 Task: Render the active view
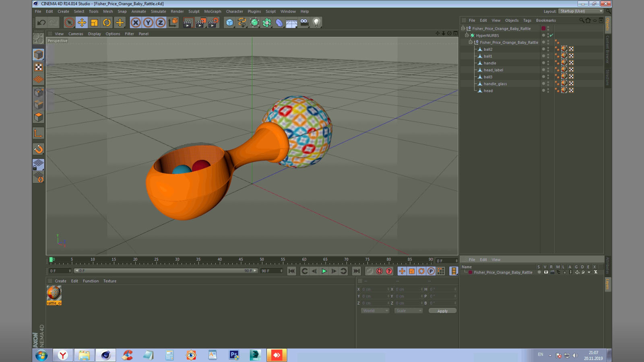pos(188,23)
